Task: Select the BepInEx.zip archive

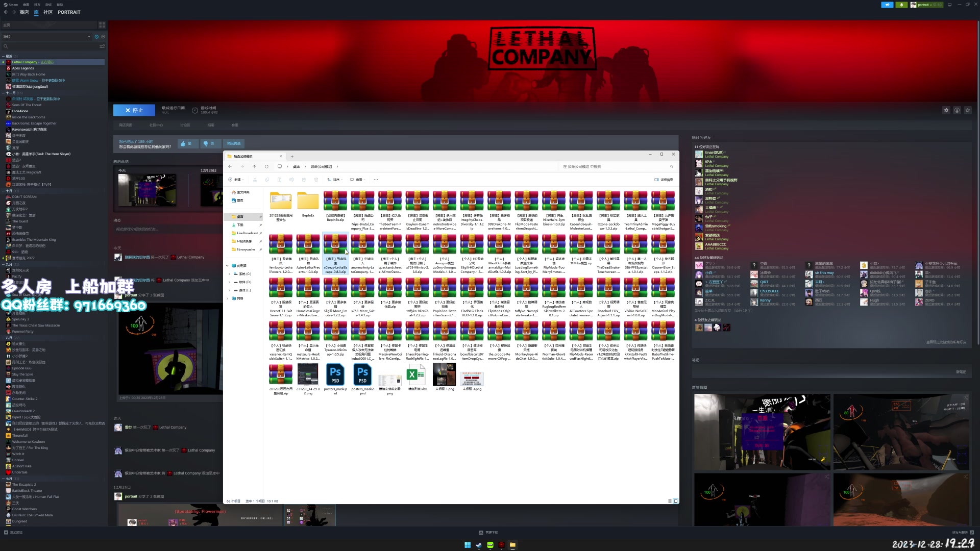Action: point(335,206)
